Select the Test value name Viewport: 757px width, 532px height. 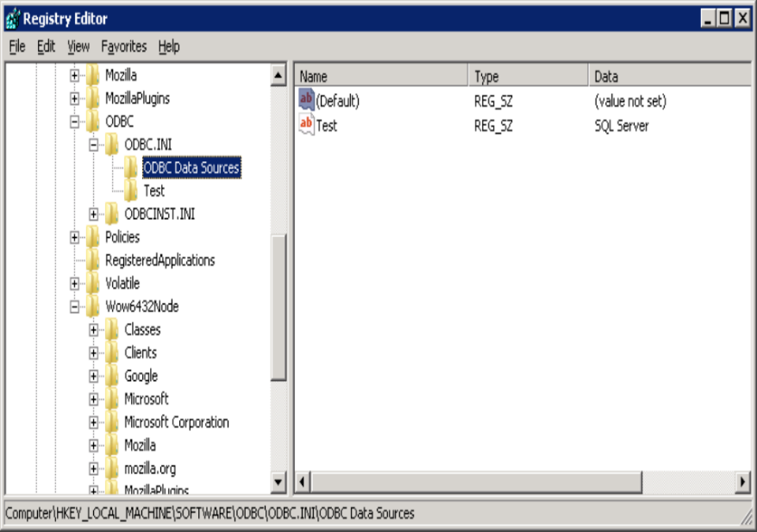click(x=327, y=126)
